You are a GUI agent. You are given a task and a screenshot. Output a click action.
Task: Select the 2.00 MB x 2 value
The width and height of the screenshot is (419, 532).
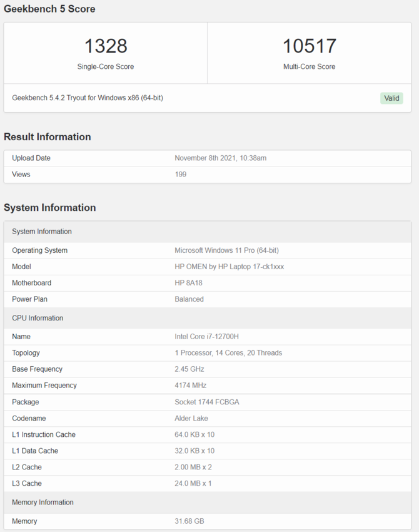pos(193,467)
